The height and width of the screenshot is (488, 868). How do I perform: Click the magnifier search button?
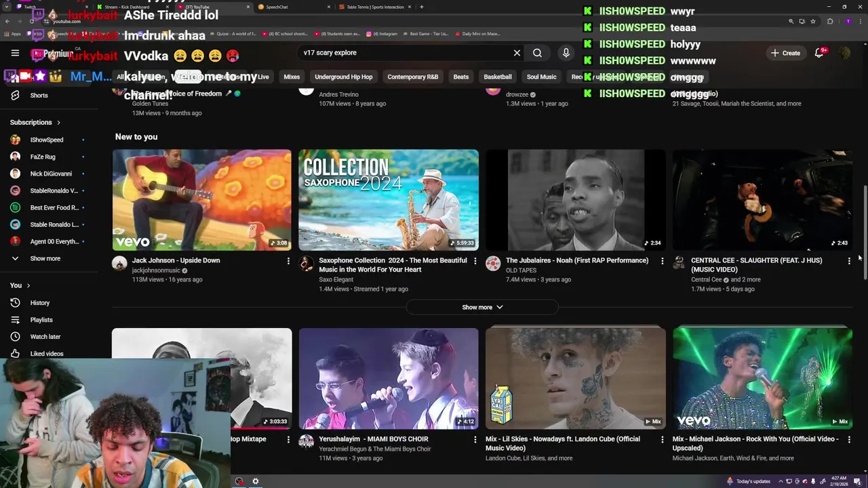(537, 53)
